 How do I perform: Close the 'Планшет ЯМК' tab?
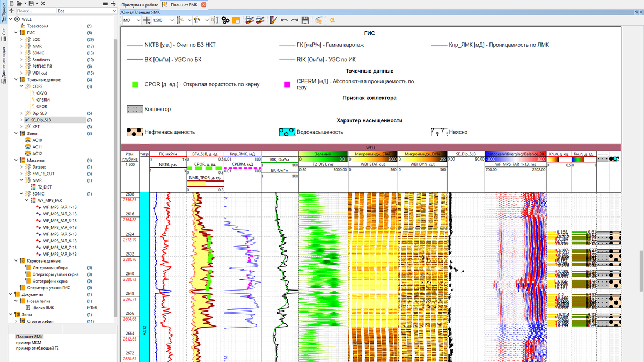(204, 4)
